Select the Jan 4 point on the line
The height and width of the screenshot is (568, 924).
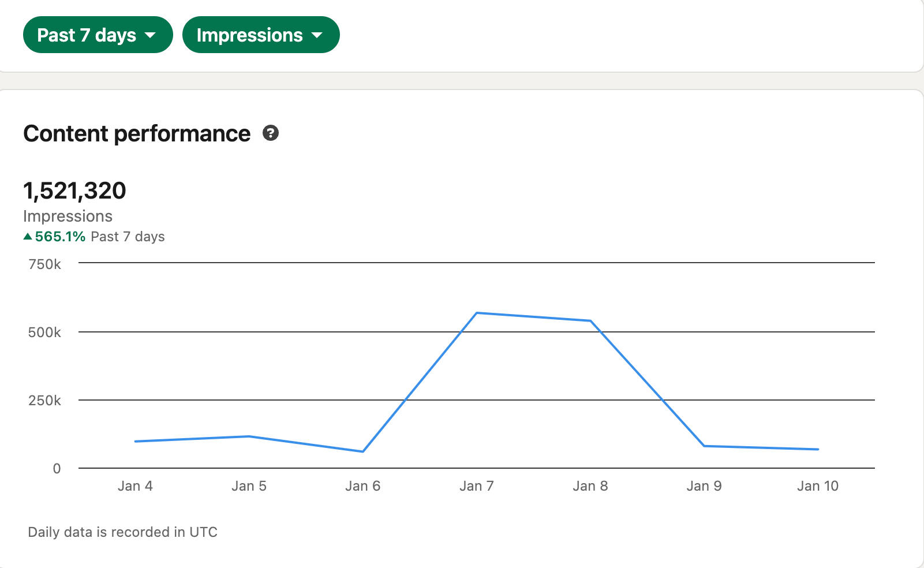[135, 442]
